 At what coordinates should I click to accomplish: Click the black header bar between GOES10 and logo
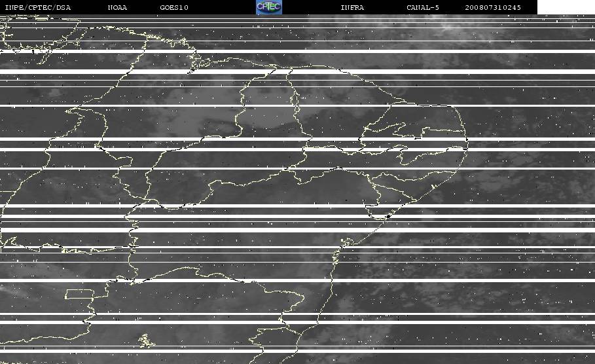[222, 7]
